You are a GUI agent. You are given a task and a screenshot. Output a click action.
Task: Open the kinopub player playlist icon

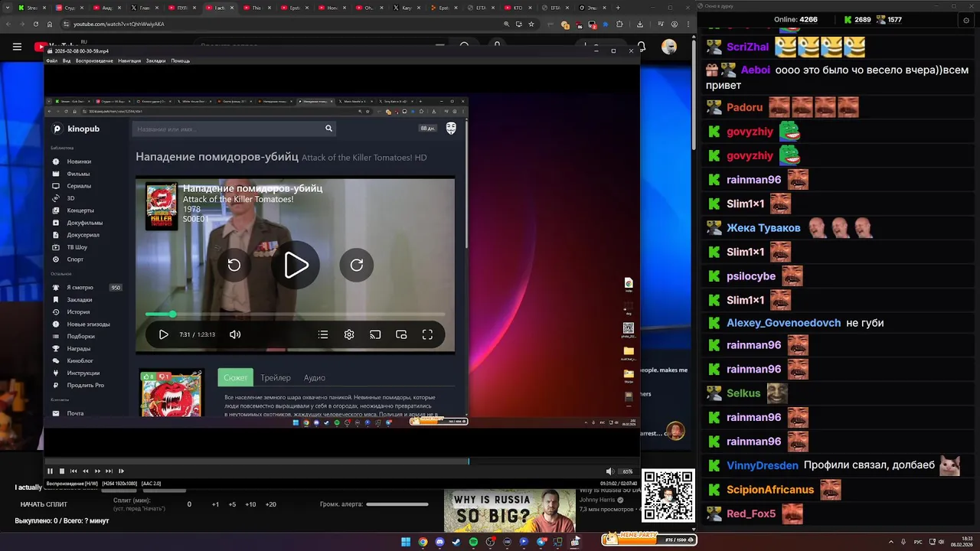point(323,334)
